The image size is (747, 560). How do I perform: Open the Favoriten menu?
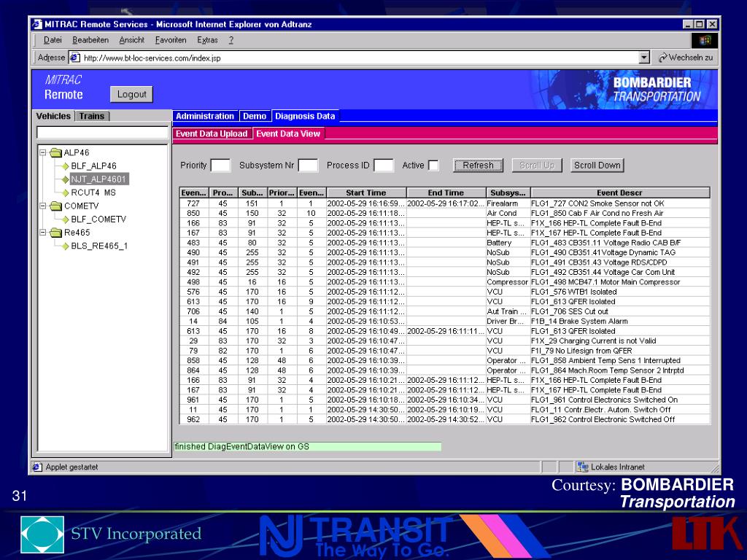click(x=171, y=40)
